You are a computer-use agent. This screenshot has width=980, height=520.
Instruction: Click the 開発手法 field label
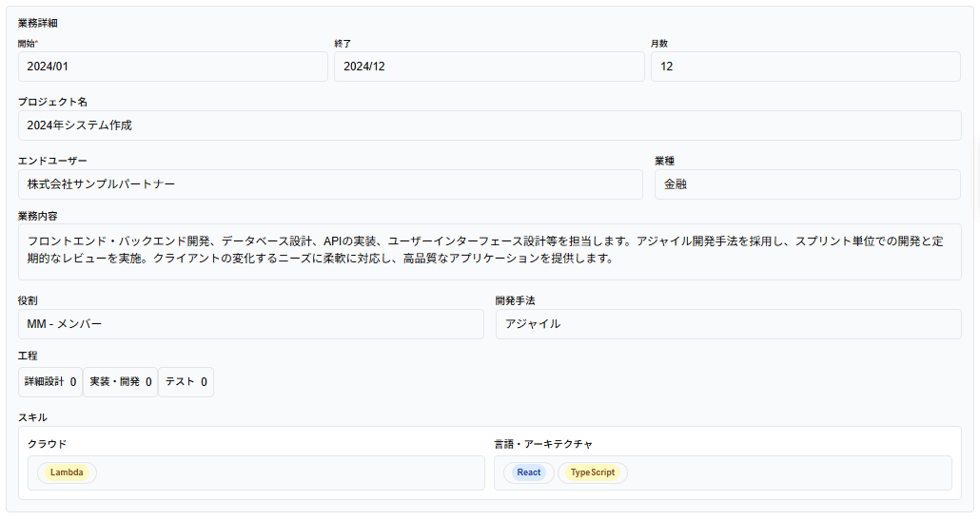(515, 301)
